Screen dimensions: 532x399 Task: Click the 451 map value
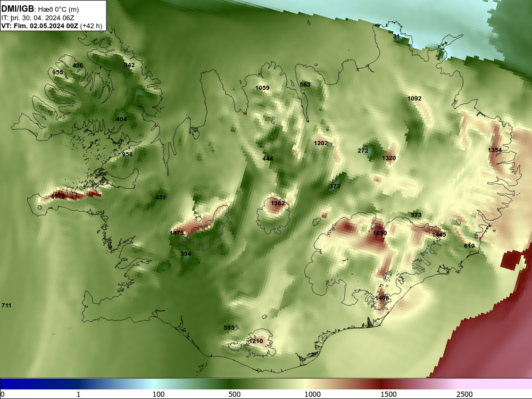coord(161,197)
